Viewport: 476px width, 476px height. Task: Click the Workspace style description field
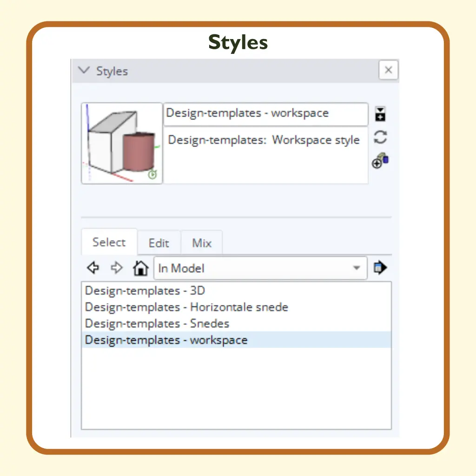click(266, 155)
